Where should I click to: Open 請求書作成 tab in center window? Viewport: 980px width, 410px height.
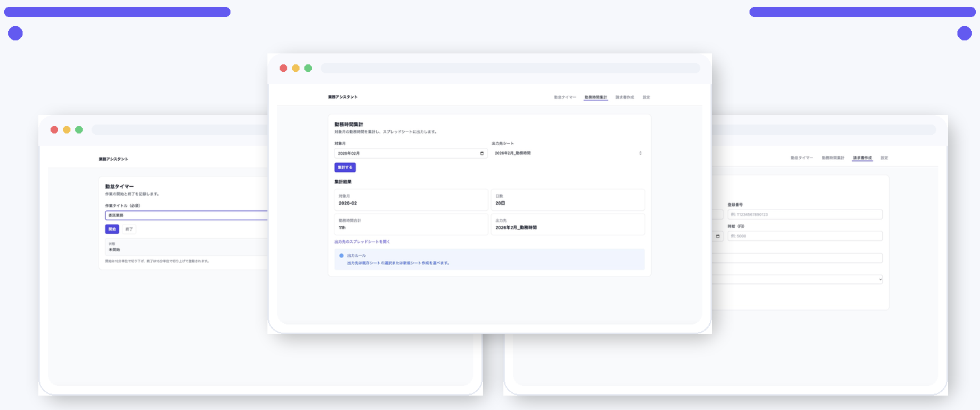point(624,97)
